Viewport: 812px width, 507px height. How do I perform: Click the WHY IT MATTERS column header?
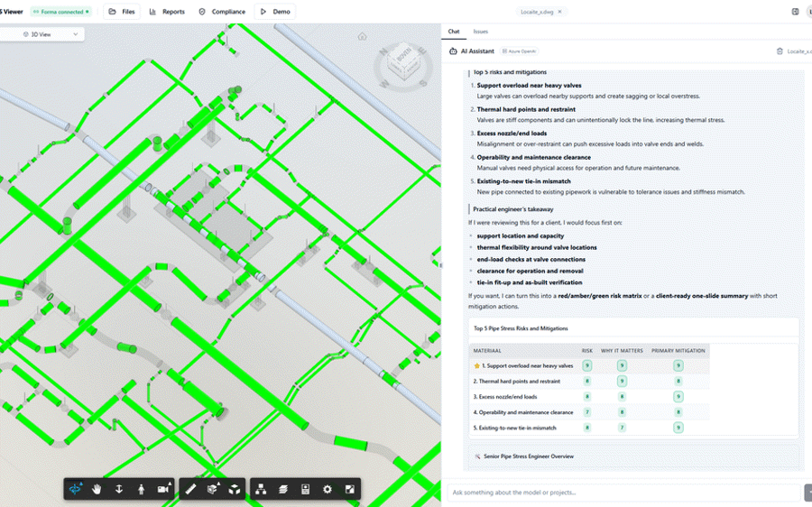622,351
